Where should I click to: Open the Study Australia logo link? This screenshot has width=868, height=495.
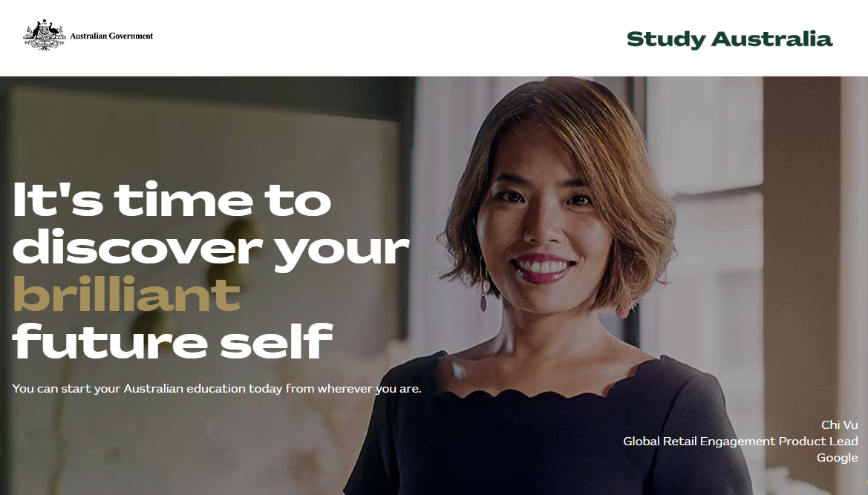click(729, 39)
